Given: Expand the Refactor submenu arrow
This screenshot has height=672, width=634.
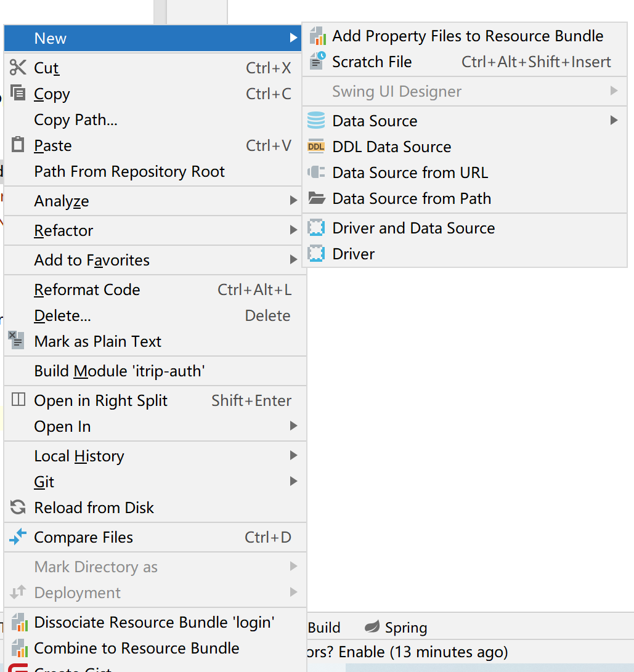Looking at the screenshot, I should (294, 230).
